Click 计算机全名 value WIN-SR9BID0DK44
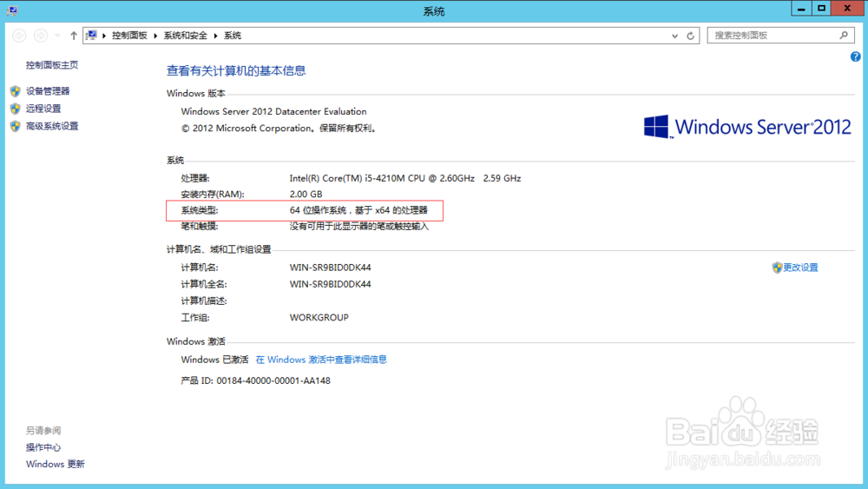This screenshot has height=489, width=868. (x=330, y=284)
